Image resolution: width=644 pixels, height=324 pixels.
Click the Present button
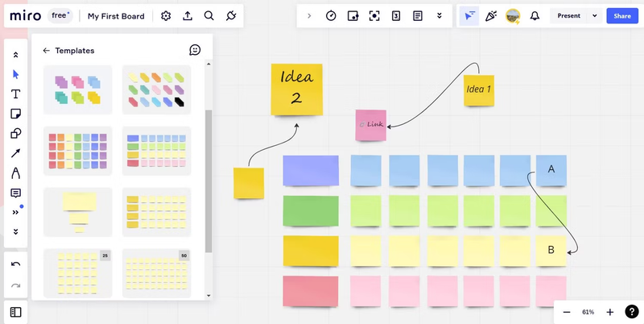point(569,16)
